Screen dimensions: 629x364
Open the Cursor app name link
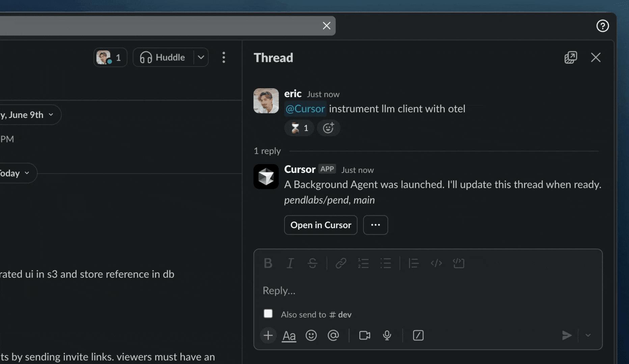point(300,169)
